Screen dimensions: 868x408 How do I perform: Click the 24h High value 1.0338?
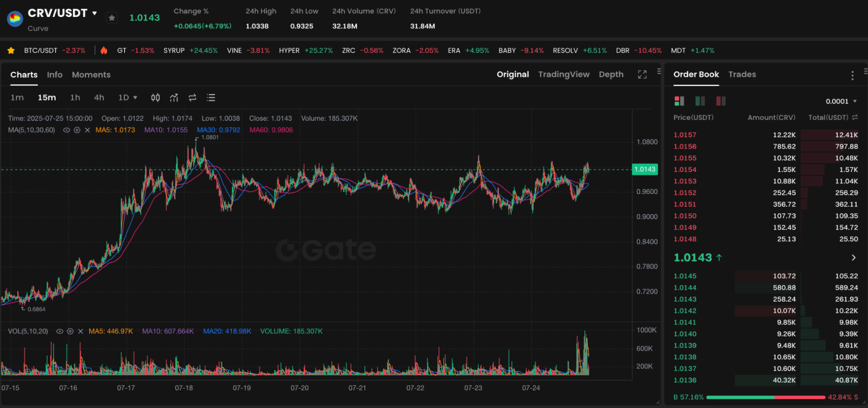pos(257,26)
